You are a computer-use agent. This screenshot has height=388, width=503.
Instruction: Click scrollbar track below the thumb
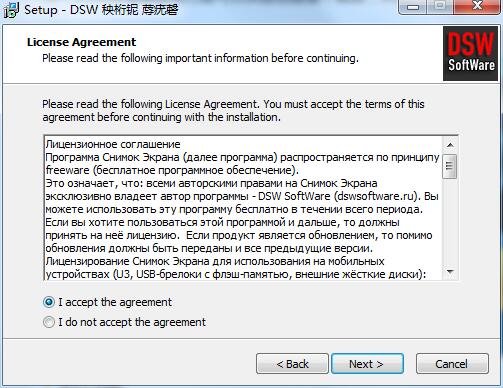450,222
